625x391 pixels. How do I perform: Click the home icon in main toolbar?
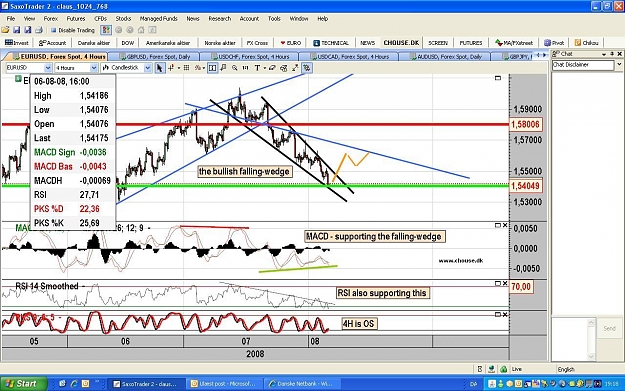[141, 30]
